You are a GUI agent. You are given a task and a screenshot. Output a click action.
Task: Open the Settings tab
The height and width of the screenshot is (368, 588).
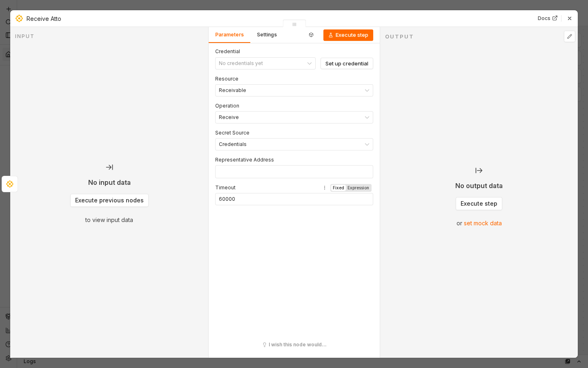coord(267,35)
